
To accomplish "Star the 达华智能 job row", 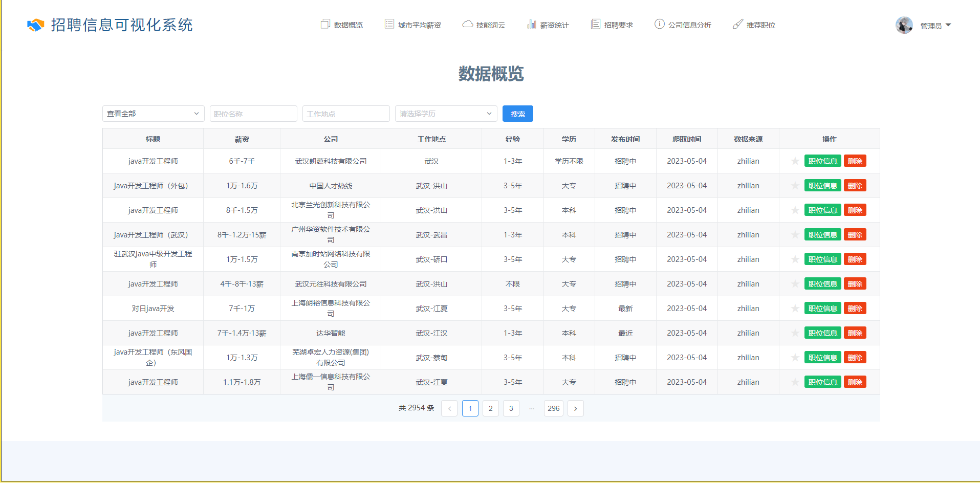I will point(795,333).
